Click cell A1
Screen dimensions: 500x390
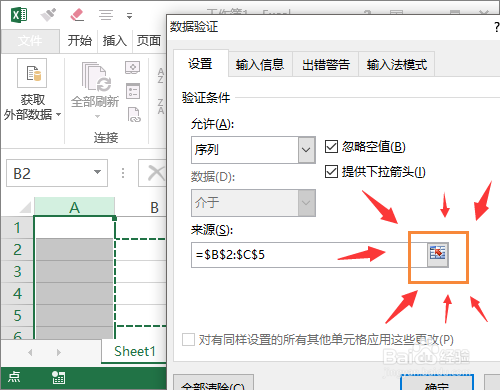coord(74,228)
